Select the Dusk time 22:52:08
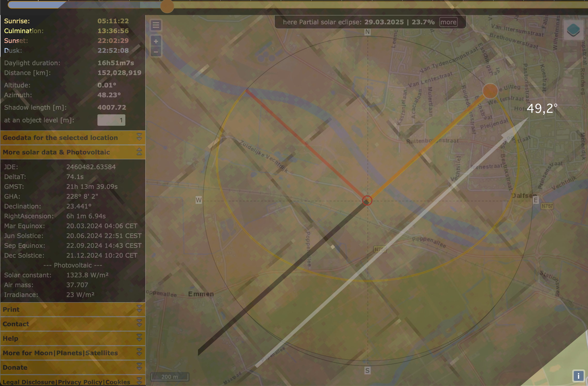The height and width of the screenshot is (386, 588). (113, 50)
